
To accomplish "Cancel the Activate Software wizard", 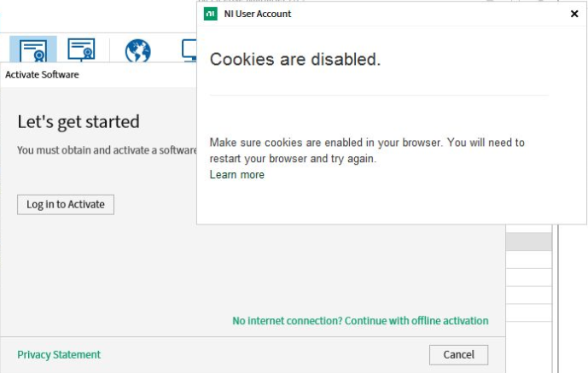I will click(458, 354).
